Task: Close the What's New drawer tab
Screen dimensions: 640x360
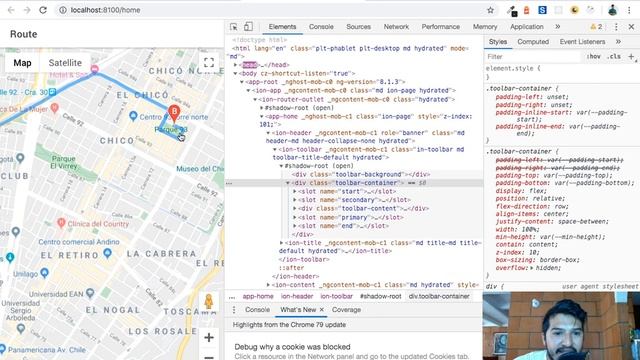Action: coord(322,310)
